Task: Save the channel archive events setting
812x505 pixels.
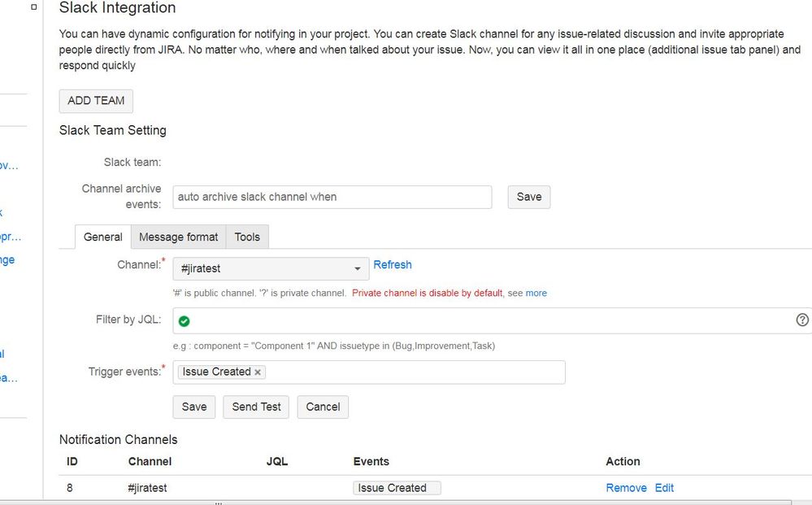Action: click(528, 197)
